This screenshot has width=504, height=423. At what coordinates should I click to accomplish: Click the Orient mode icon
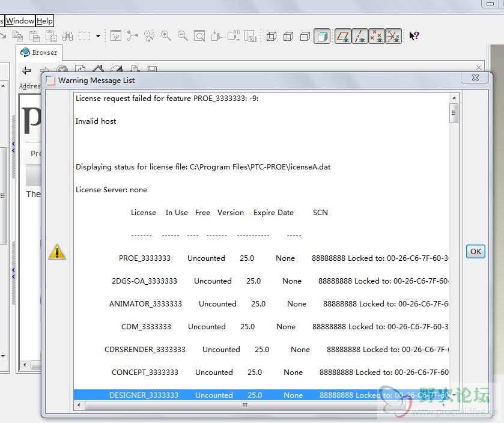coord(149,36)
